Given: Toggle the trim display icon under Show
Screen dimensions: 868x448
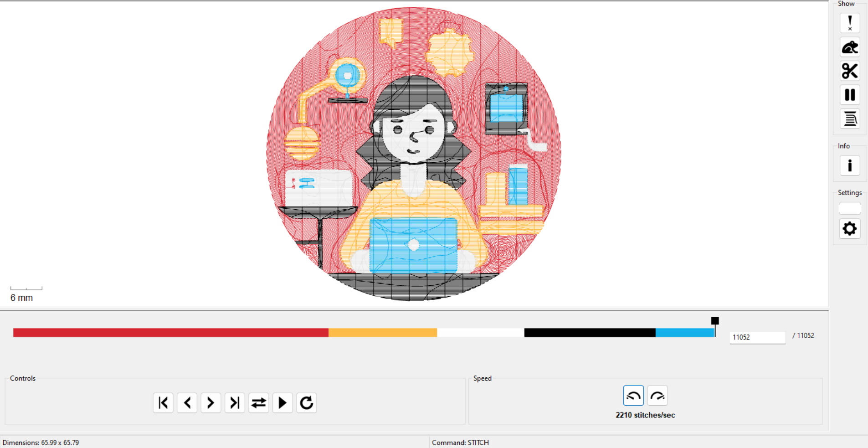Looking at the screenshot, I should tap(850, 47).
